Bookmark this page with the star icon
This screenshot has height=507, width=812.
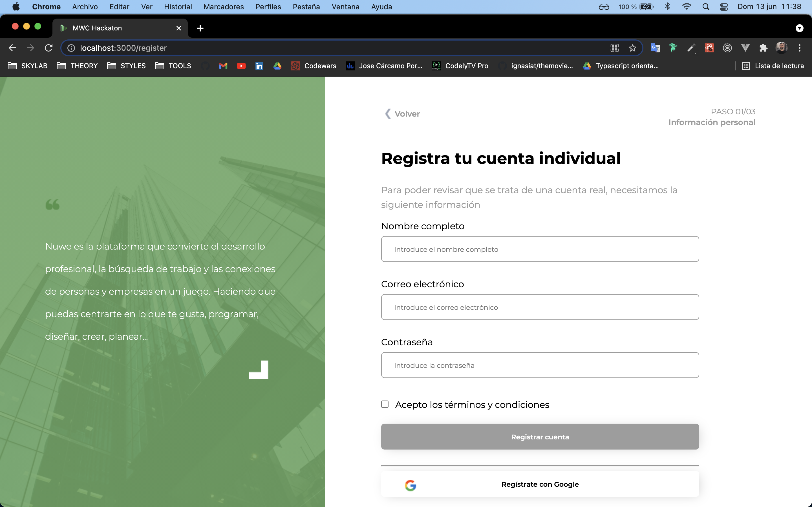click(x=632, y=48)
